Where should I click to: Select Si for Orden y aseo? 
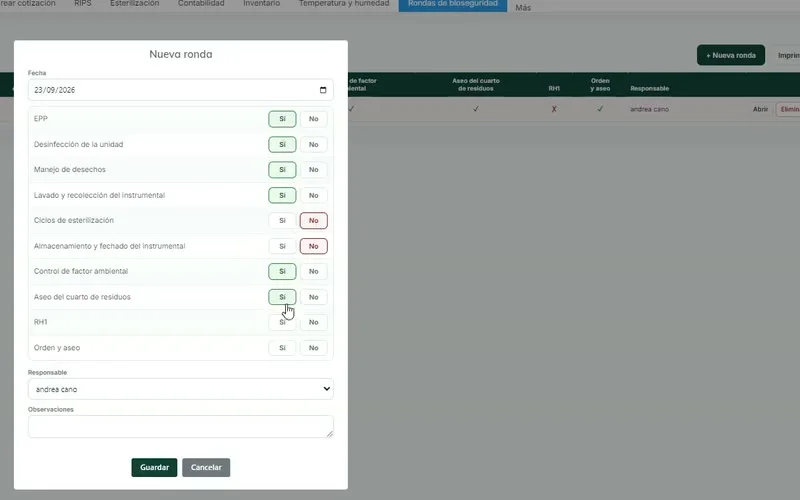[282, 347]
